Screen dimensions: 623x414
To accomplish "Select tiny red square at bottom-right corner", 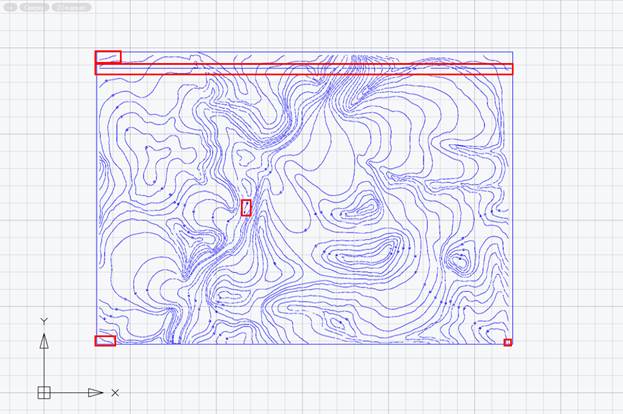I will (508, 342).
